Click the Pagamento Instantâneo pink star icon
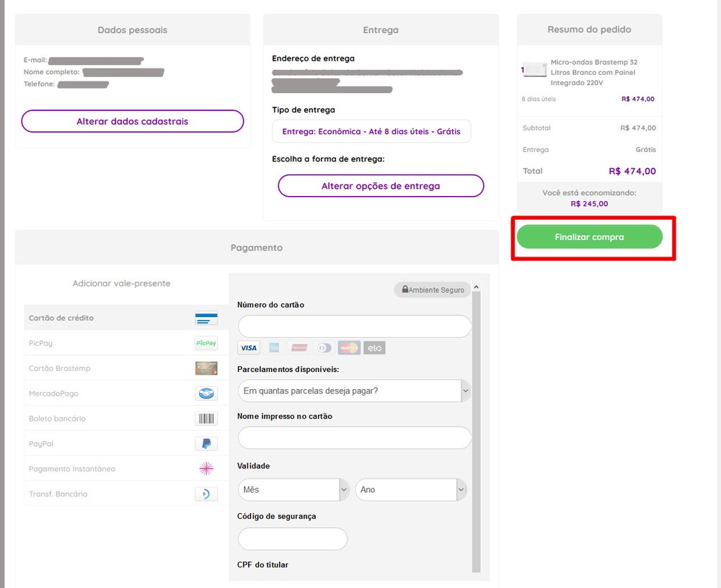This screenshot has width=721, height=588. pos(206,468)
